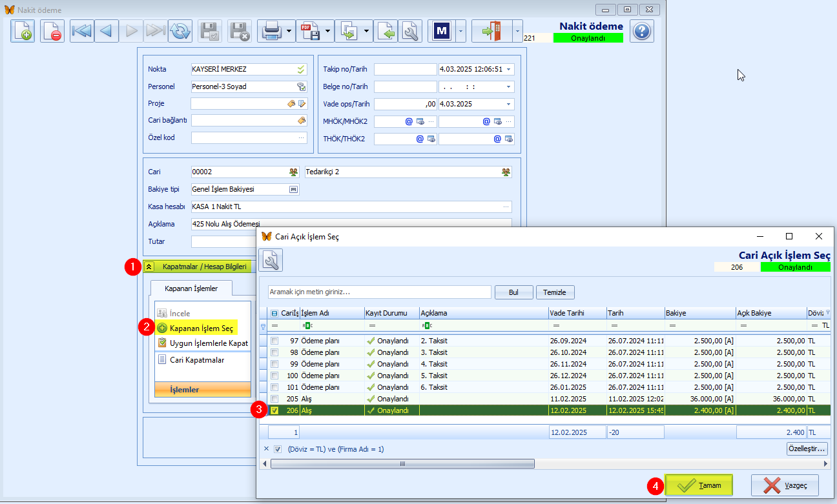
Task: Check the checkbox for row 205 Alış
Action: 274,399
